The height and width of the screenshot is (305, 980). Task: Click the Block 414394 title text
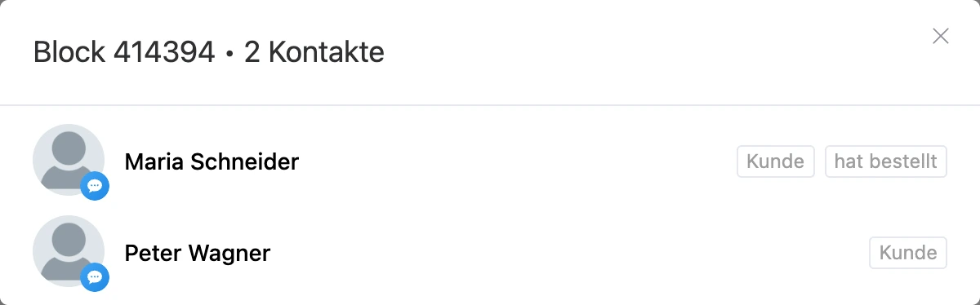point(124,53)
